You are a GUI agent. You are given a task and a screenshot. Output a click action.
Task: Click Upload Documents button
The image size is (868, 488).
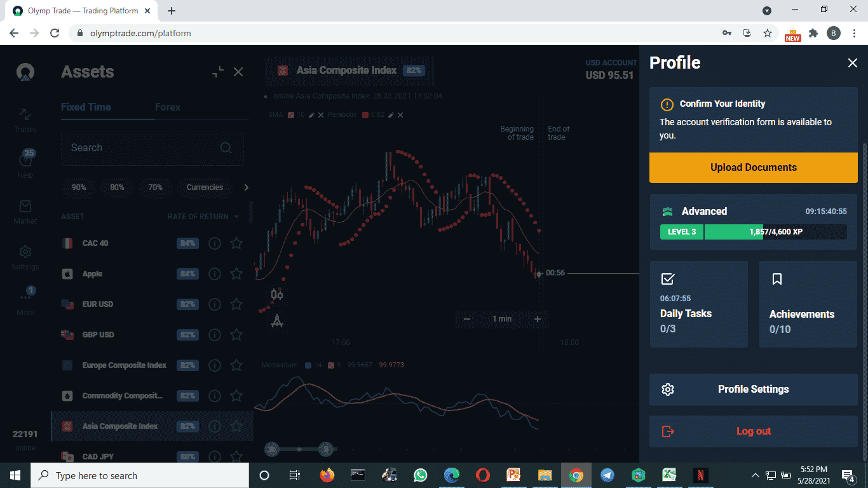(753, 168)
